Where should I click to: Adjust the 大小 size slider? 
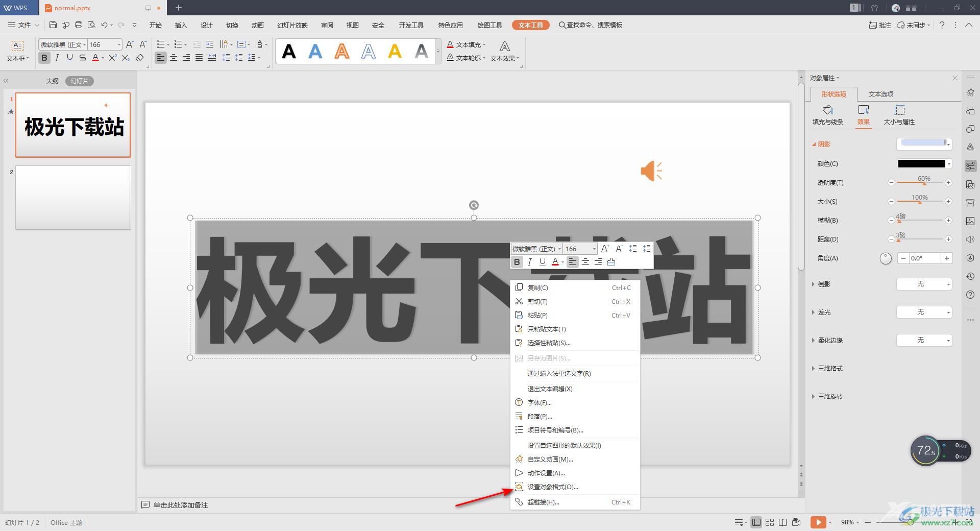(x=920, y=201)
